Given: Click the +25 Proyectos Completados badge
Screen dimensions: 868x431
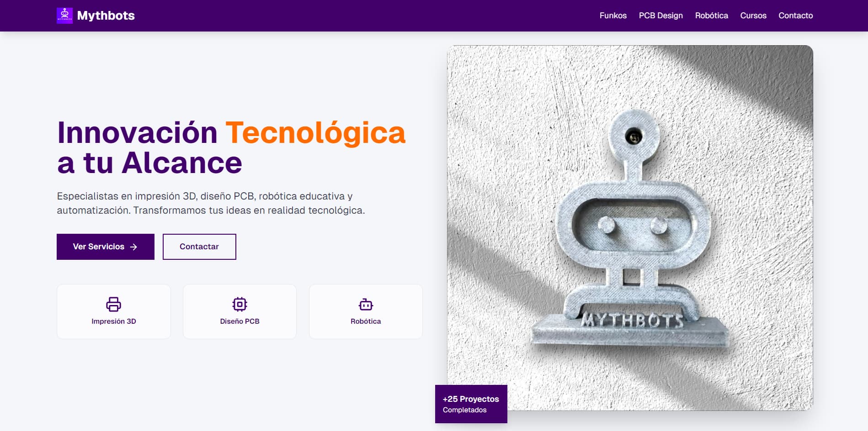Looking at the screenshot, I should pyautogui.click(x=471, y=404).
